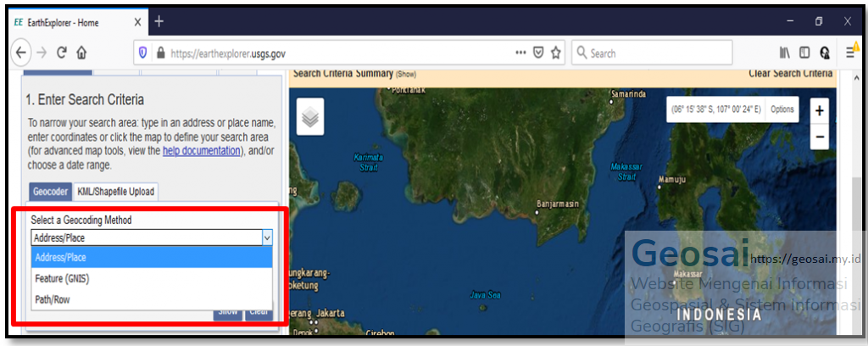Open the Library icon in toolbar
This screenshot has width=868, height=346.
tap(785, 53)
